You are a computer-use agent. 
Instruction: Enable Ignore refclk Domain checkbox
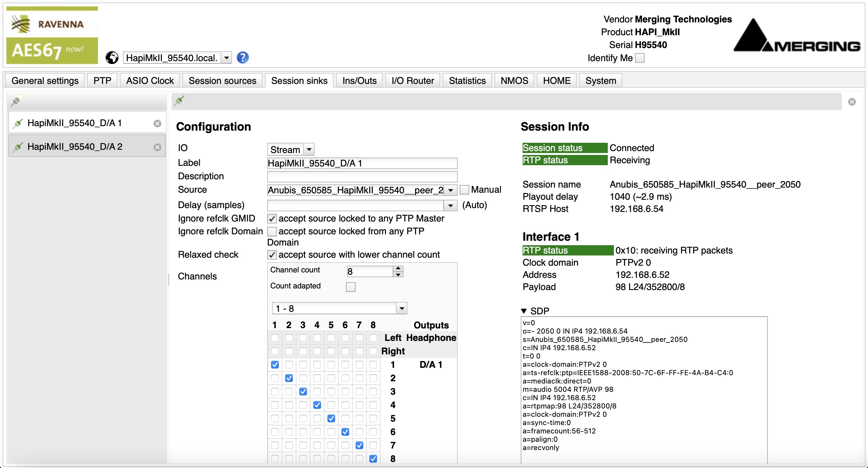pyautogui.click(x=272, y=231)
